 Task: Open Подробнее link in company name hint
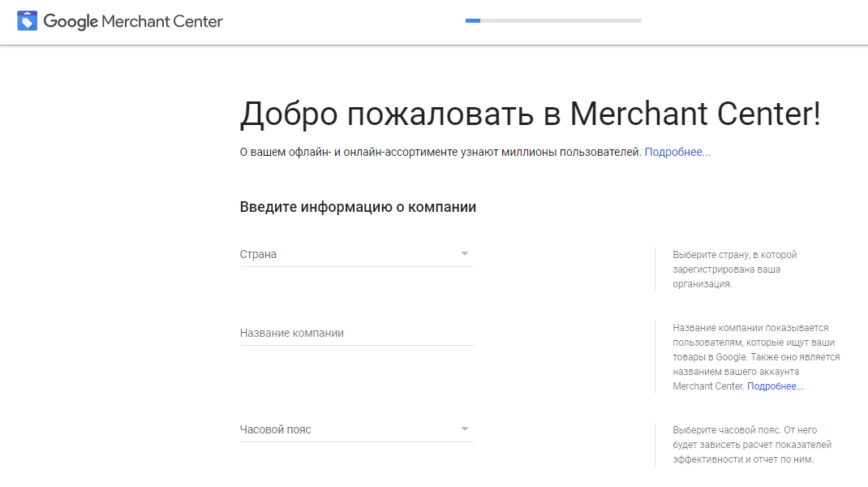tap(775, 386)
